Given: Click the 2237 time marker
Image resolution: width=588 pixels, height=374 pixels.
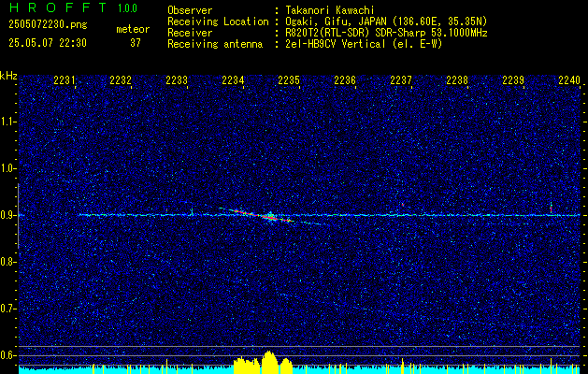Looking at the screenshot, I should [401, 79].
